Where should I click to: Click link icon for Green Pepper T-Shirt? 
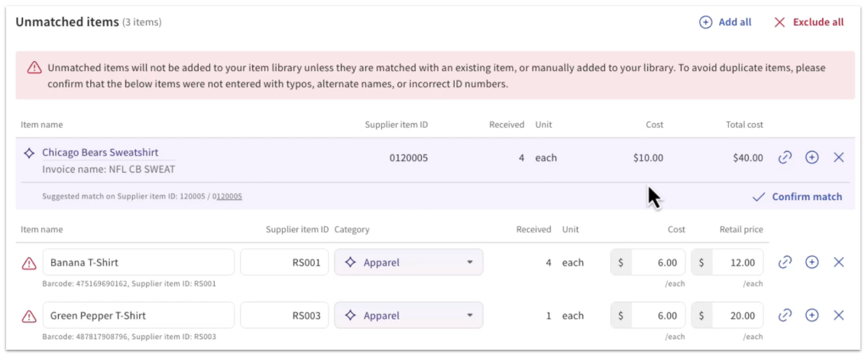(x=785, y=315)
